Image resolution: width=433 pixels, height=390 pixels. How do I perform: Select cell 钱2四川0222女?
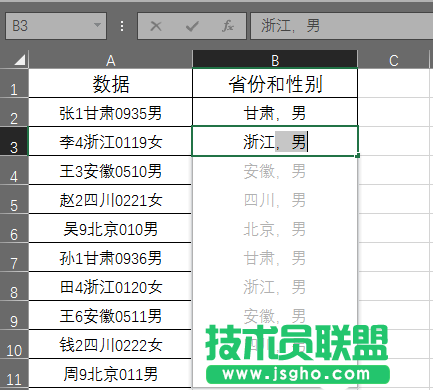(x=110, y=344)
